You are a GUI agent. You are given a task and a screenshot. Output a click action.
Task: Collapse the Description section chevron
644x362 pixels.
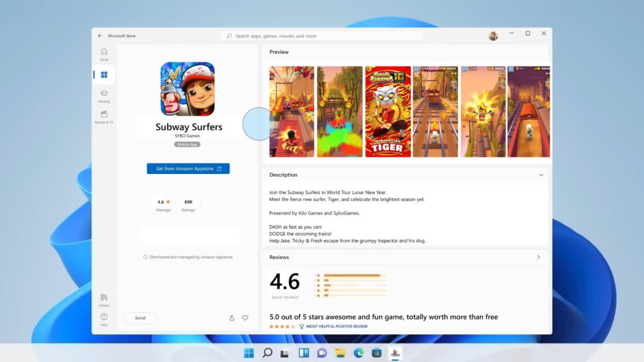tap(541, 175)
